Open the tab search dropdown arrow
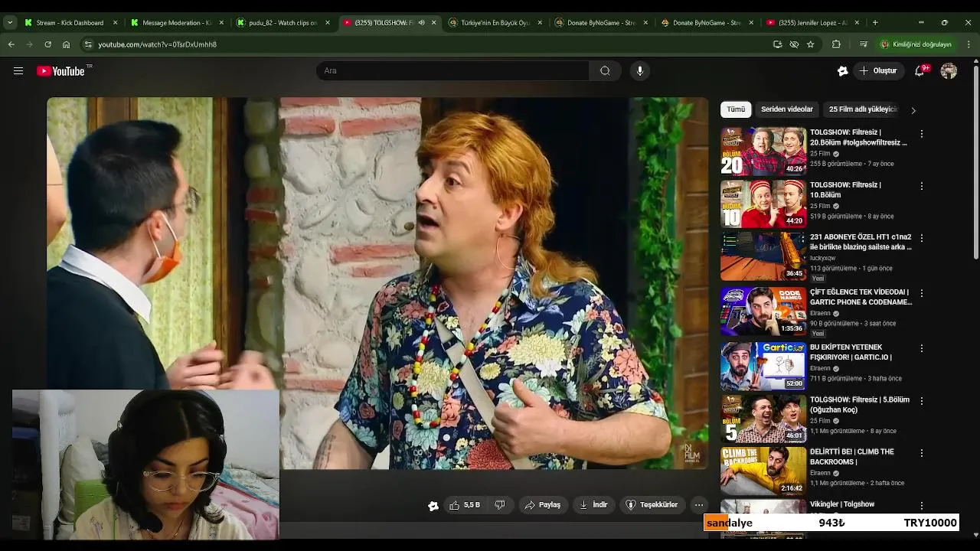980x551 pixels. coord(10,23)
